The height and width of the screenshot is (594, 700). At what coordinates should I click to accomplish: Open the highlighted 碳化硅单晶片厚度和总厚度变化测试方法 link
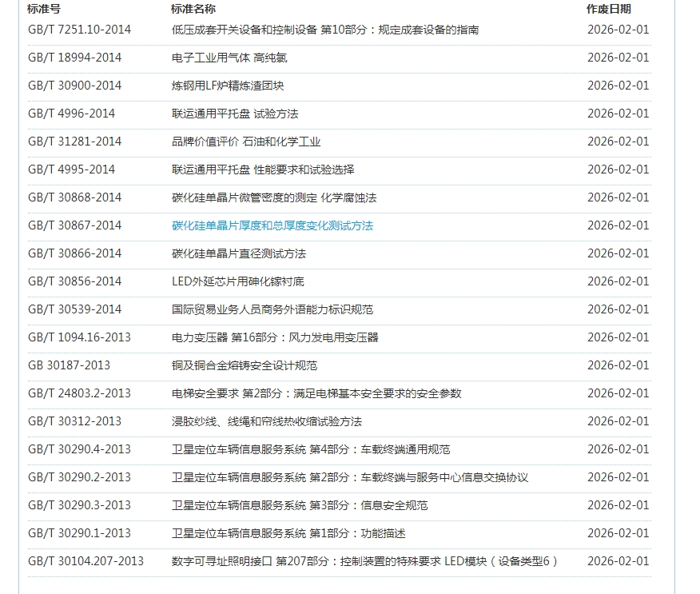point(272,225)
